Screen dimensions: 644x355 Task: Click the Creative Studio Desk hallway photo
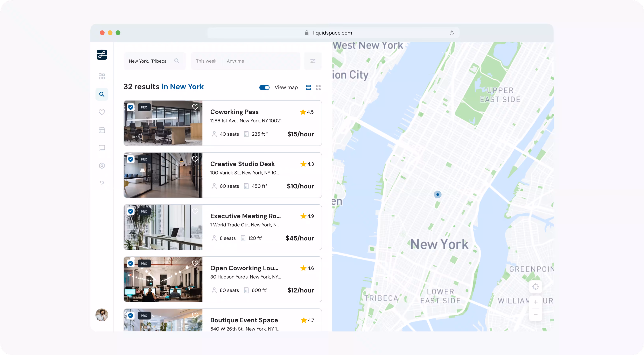pos(163,175)
